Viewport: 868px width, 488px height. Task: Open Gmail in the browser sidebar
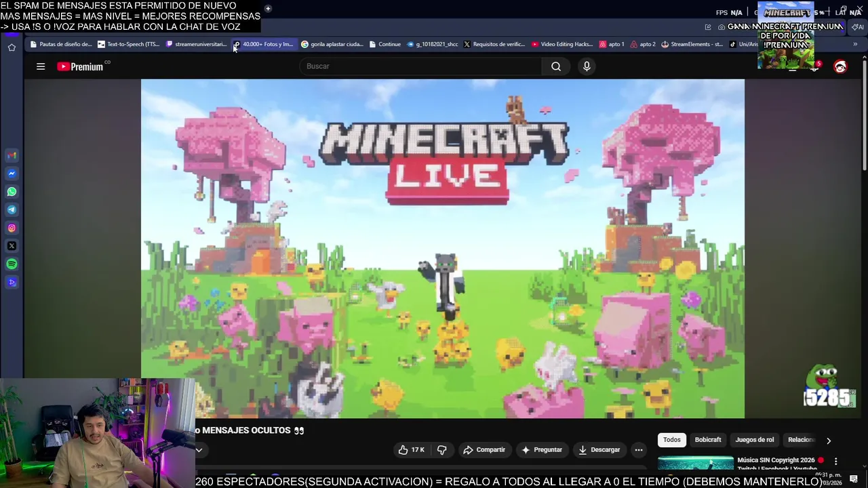12,155
